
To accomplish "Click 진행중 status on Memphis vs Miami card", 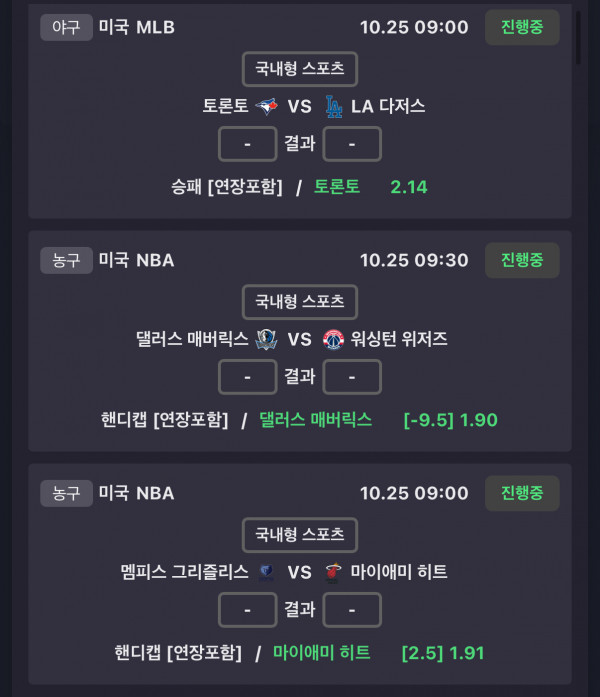I will coord(522,493).
